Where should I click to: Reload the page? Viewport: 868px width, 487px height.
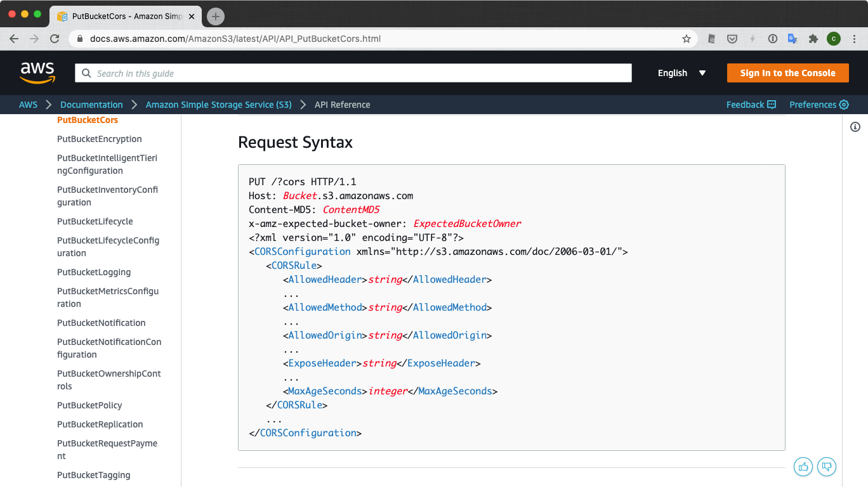point(55,39)
